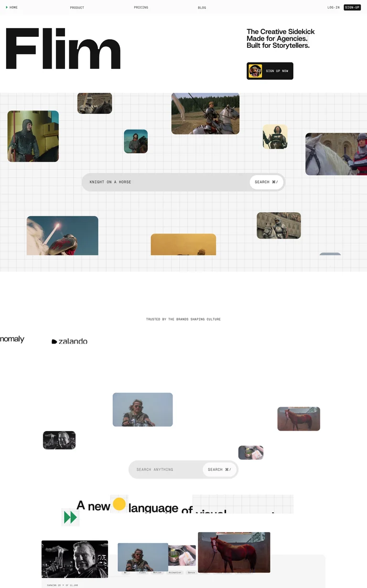Go to the Pricing page

(141, 8)
